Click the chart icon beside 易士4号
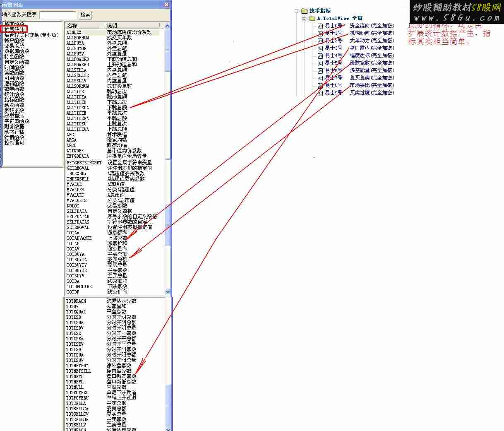 click(x=320, y=55)
